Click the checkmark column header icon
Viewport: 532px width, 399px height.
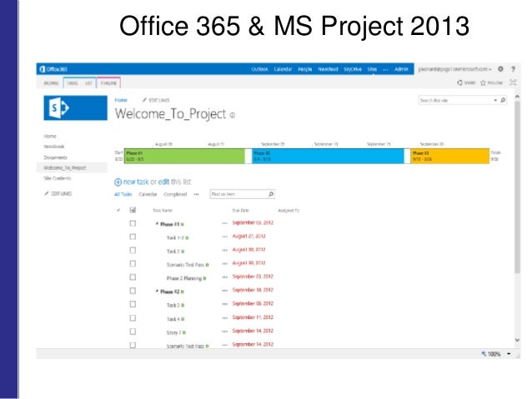point(118,210)
